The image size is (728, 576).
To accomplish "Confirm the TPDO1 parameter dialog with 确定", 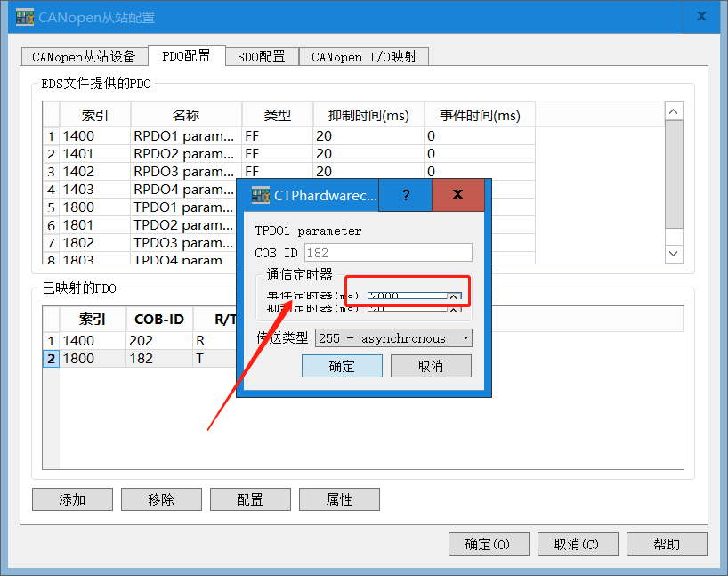I will click(x=342, y=366).
